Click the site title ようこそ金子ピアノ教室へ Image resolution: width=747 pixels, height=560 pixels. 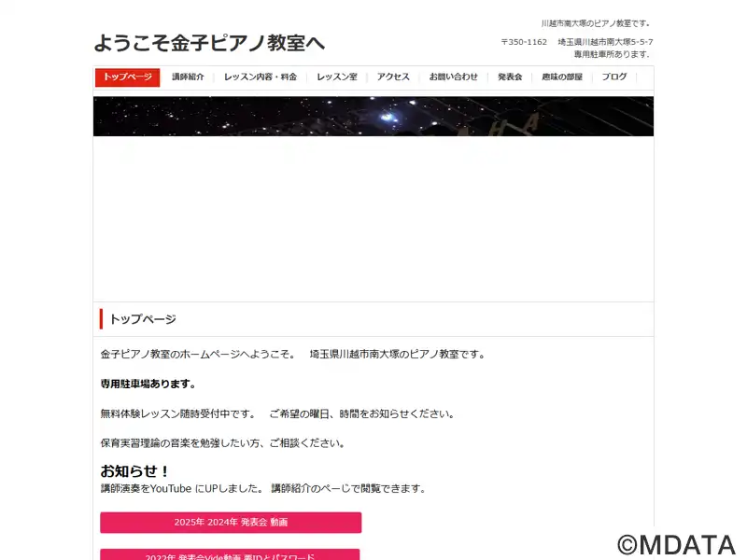[x=209, y=43]
